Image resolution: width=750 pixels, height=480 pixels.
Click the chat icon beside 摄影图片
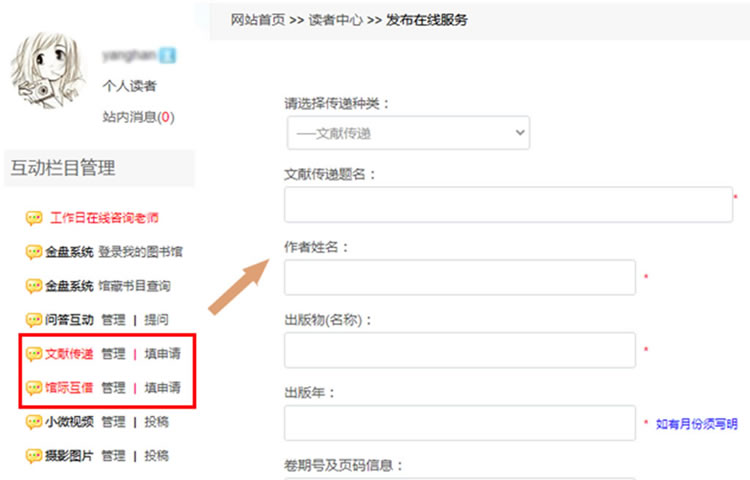(x=34, y=456)
